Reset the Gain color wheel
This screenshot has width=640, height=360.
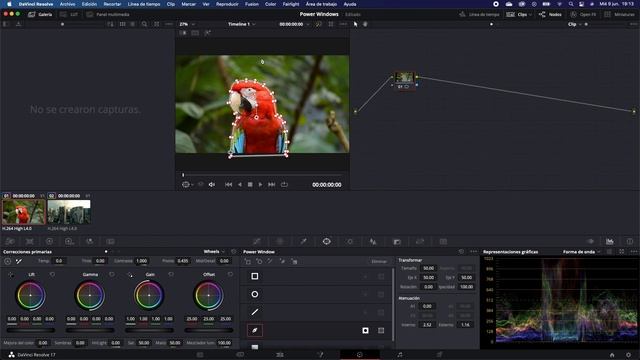[171, 275]
